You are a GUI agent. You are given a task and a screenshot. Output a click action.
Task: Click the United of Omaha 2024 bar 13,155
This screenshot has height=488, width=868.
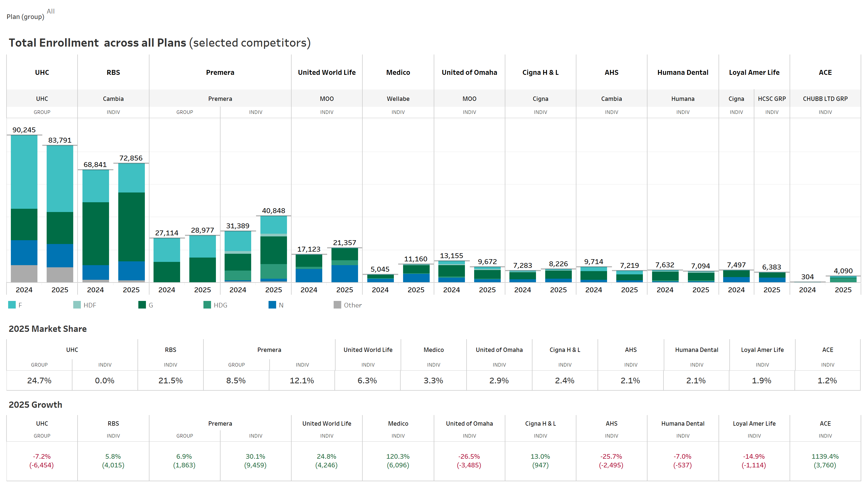pyautogui.click(x=452, y=271)
